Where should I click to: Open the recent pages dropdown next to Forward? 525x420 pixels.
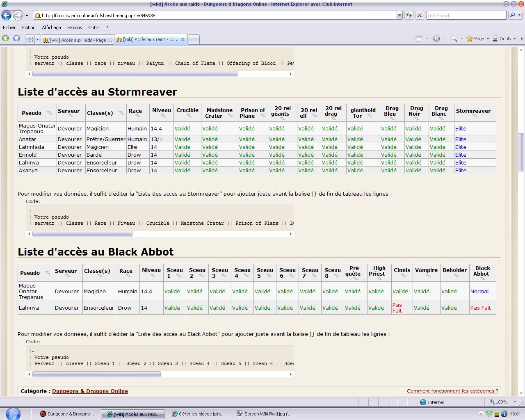(27, 16)
